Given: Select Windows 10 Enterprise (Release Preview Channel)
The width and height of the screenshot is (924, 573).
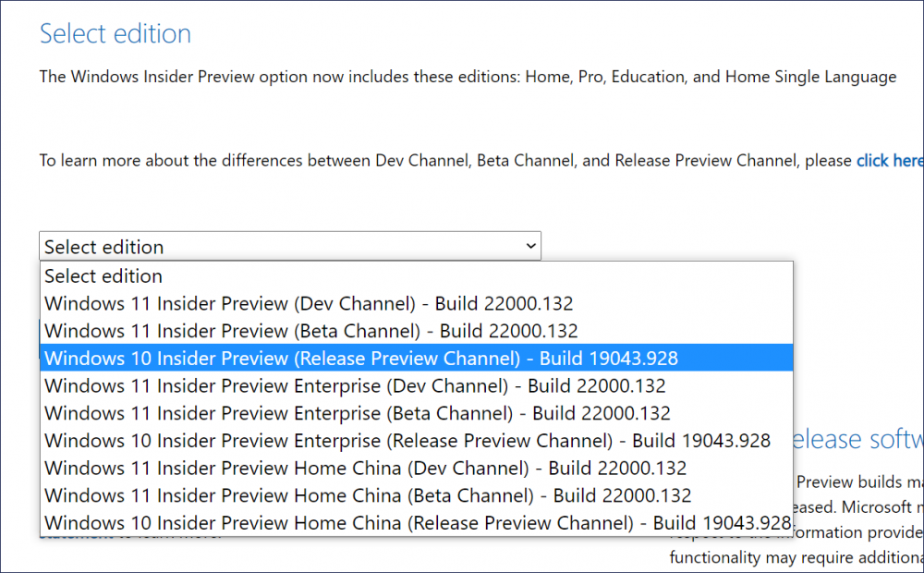Looking at the screenshot, I should (417, 440).
